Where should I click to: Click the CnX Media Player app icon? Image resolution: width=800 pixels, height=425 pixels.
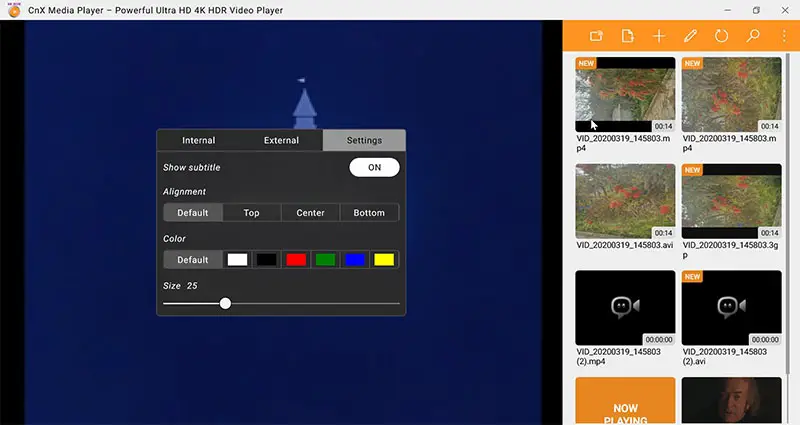click(x=14, y=10)
